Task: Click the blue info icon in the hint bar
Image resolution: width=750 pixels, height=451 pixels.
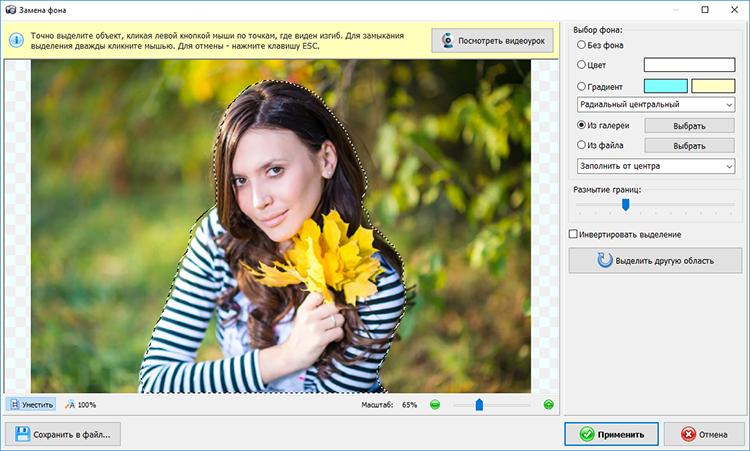Action: click(x=16, y=40)
